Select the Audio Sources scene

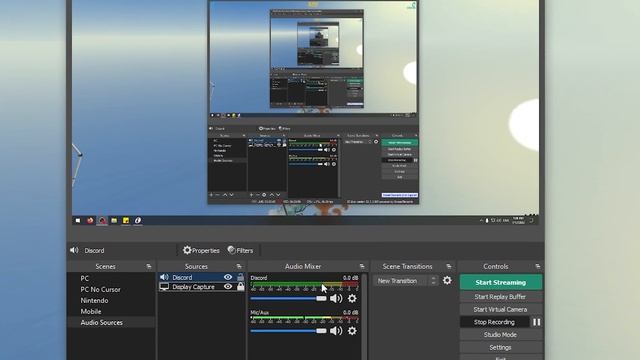point(111,322)
